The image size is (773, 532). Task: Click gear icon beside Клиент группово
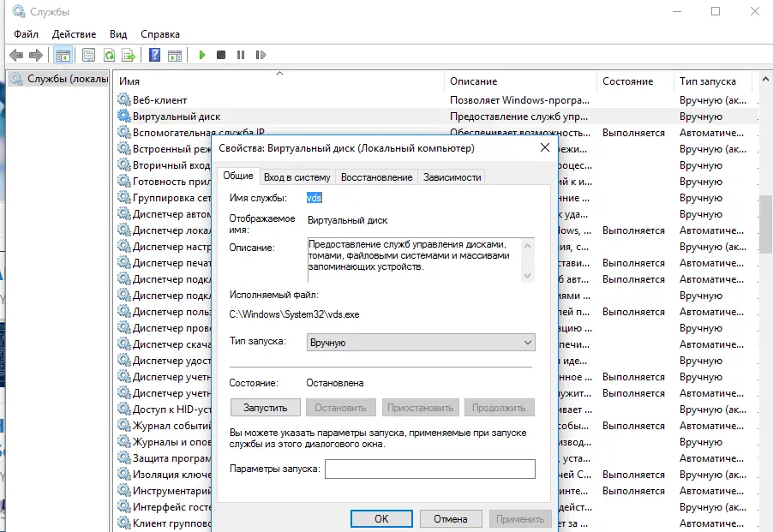(x=123, y=523)
